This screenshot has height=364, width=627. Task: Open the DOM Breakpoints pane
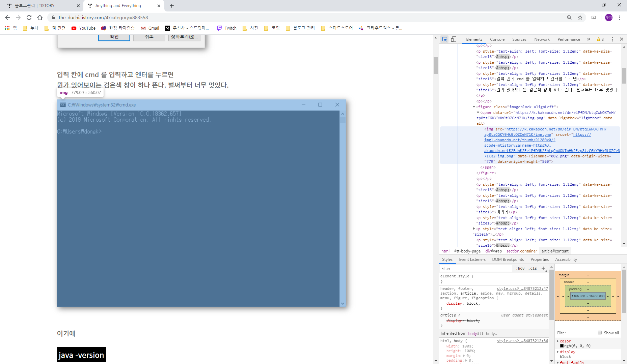pos(508,260)
